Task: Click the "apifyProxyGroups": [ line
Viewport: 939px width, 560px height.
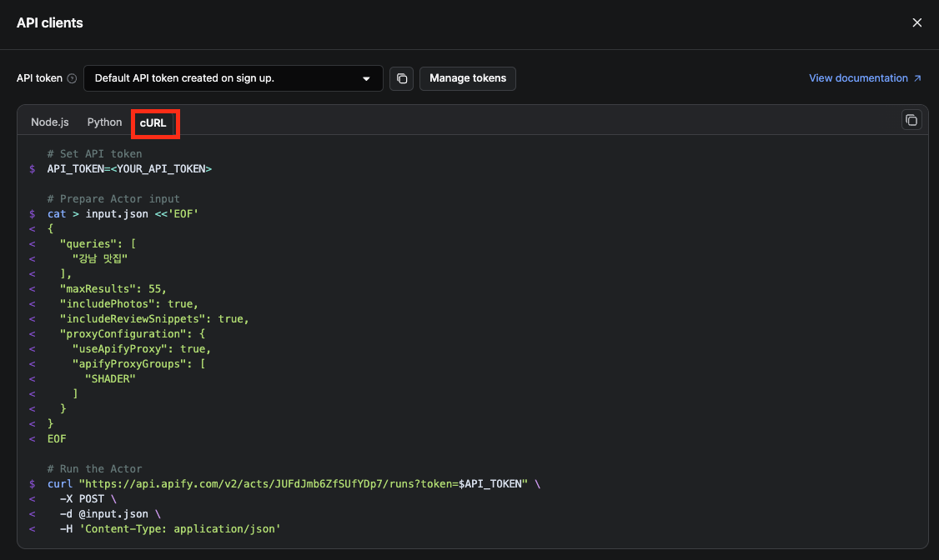Action: [x=138, y=363]
